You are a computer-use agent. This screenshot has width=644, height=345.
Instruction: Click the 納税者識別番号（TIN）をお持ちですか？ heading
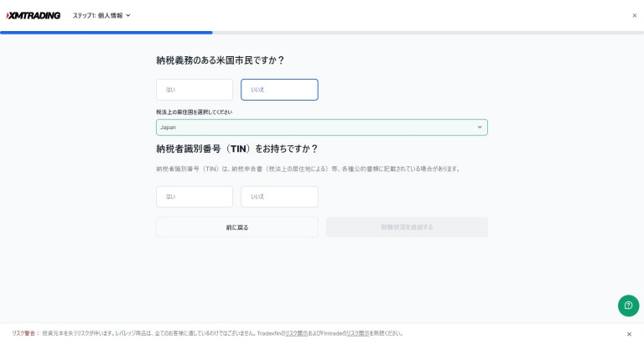(237, 149)
